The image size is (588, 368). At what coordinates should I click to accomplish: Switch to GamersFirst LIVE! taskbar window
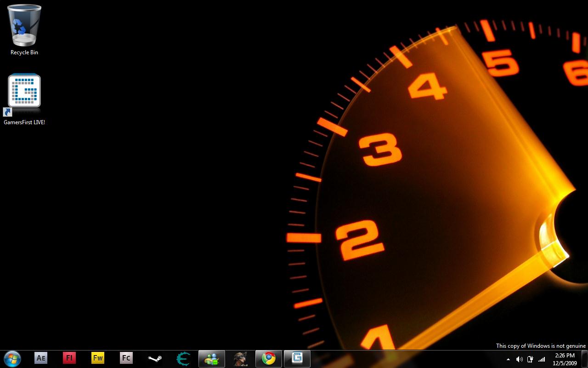(297, 358)
